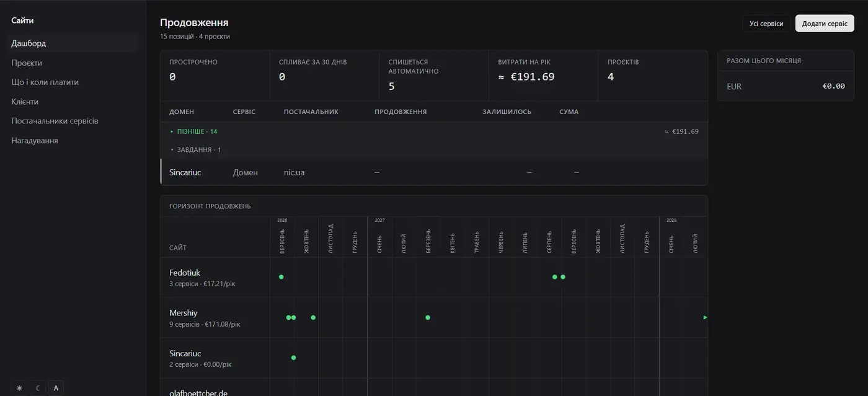Viewport: 868px width, 396px height.
Task: Collapse the ЗАВДАННЯ · 1 group
Action: point(195,149)
